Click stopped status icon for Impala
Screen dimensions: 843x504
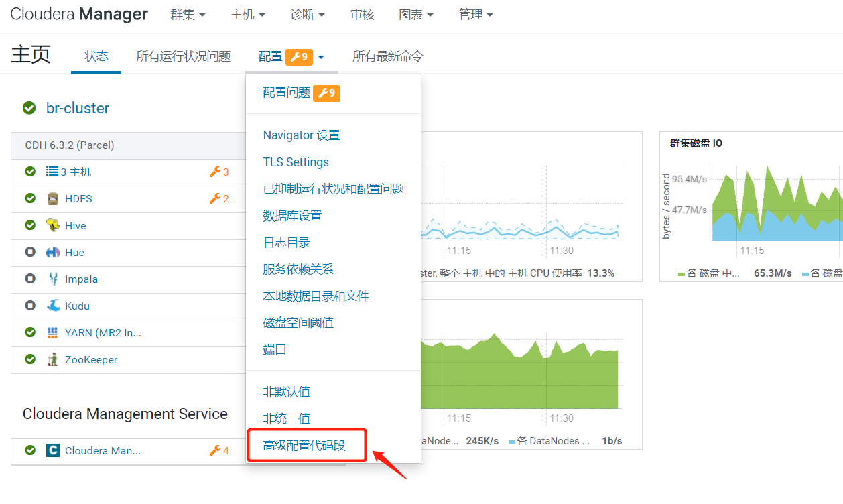point(30,279)
